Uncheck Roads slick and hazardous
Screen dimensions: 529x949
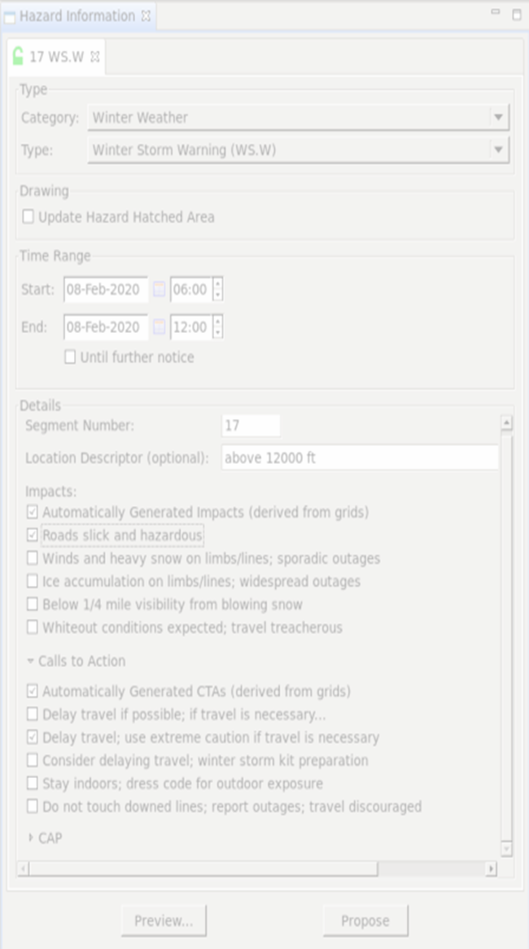[32, 535]
